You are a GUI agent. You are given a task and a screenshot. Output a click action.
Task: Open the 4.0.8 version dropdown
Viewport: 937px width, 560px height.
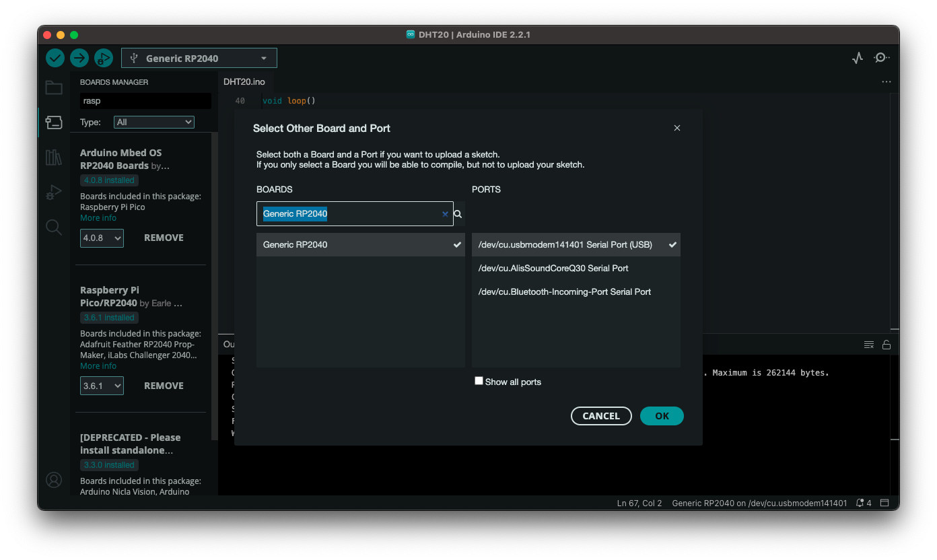pos(102,238)
